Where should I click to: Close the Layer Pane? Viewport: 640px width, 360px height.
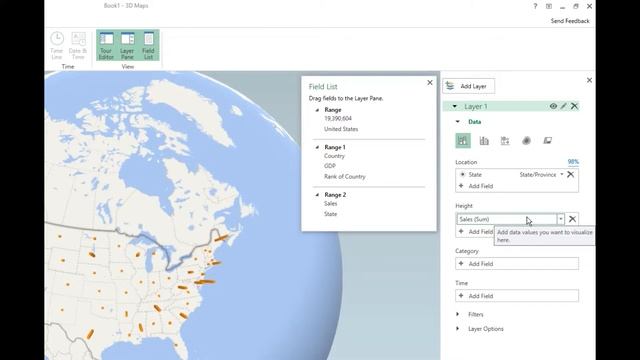[589, 80]
